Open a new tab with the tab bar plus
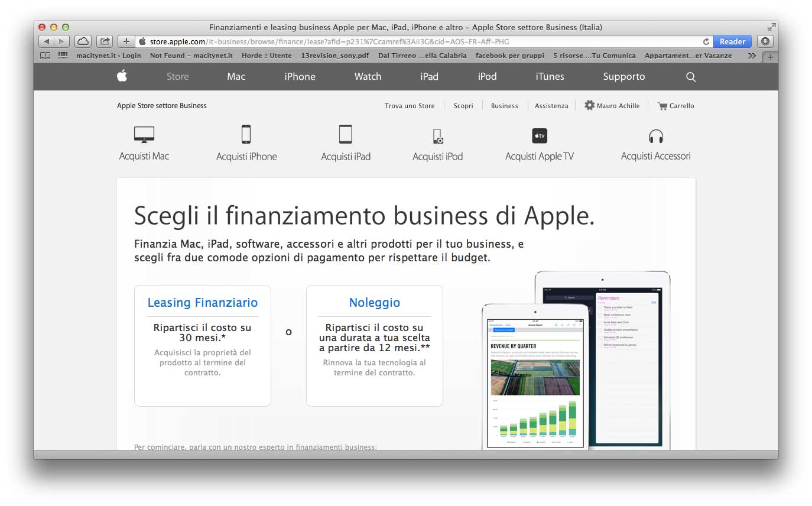 click(770, 57)
